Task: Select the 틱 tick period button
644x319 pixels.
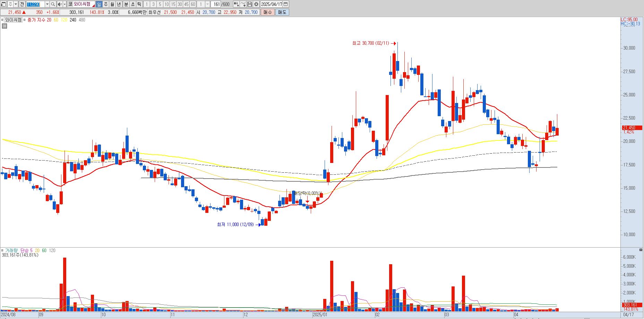Action: click(139, 4)
